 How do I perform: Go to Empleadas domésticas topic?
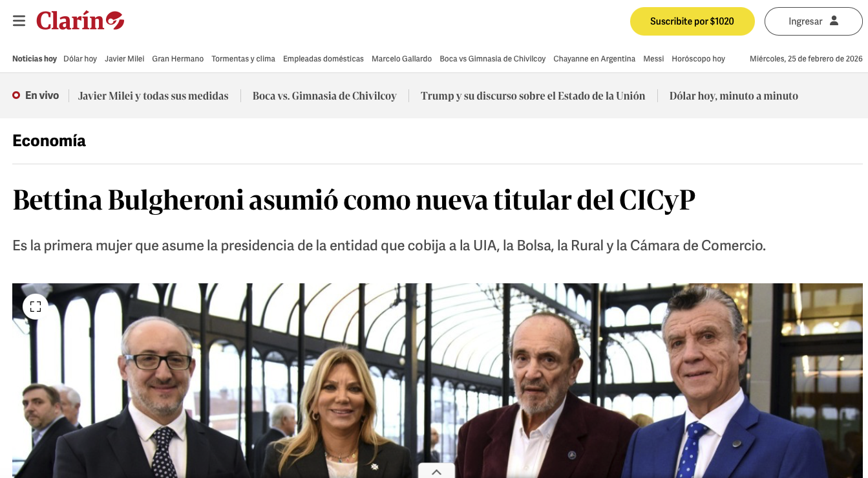[323, 59]
